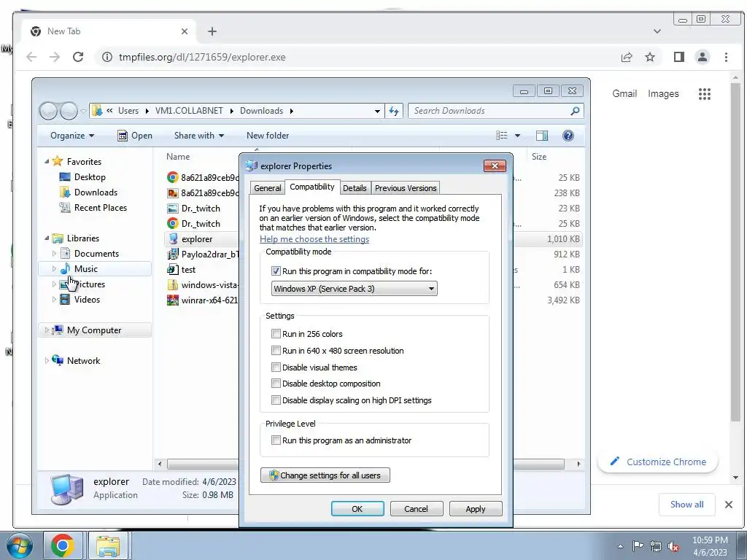Image resolution: width=747 pixels, height=560 pixels.
Task: Click Show all downloads button
Action: click(686, 505)
